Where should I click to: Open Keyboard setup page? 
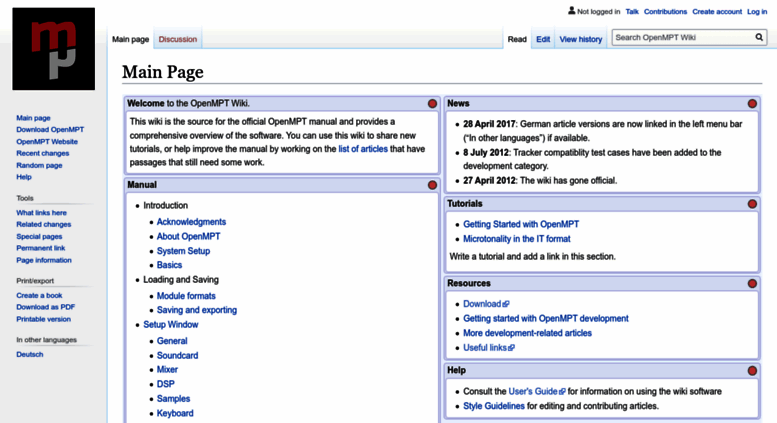175,413
